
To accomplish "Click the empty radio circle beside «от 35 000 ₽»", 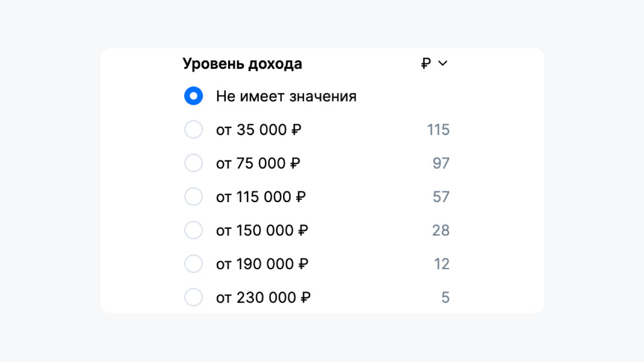I will point(193,129).
